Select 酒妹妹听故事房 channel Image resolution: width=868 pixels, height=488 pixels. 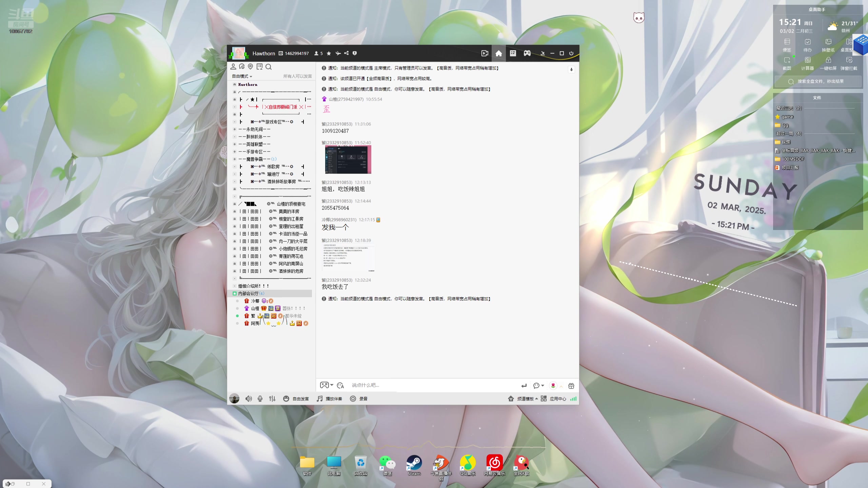point(281,181)
